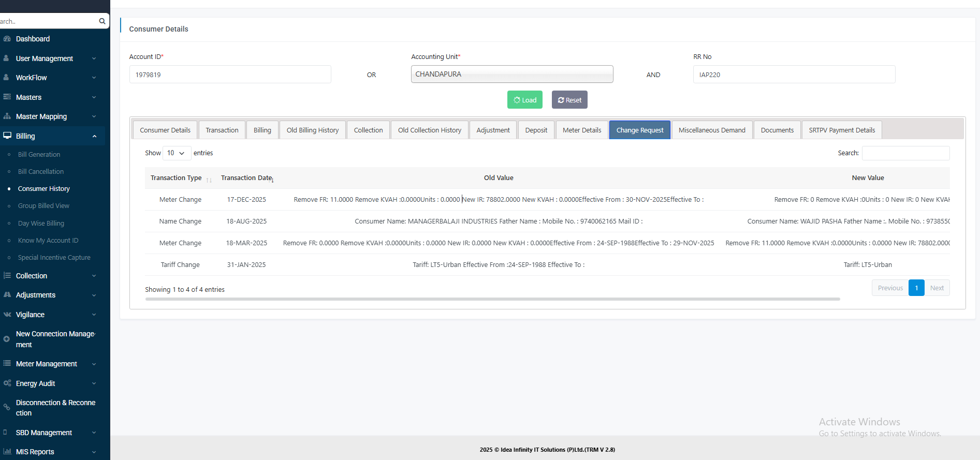Open the Show entries count dropdown
The height and width of the screenshot is (460, 980).
click(x=176, y=153)
